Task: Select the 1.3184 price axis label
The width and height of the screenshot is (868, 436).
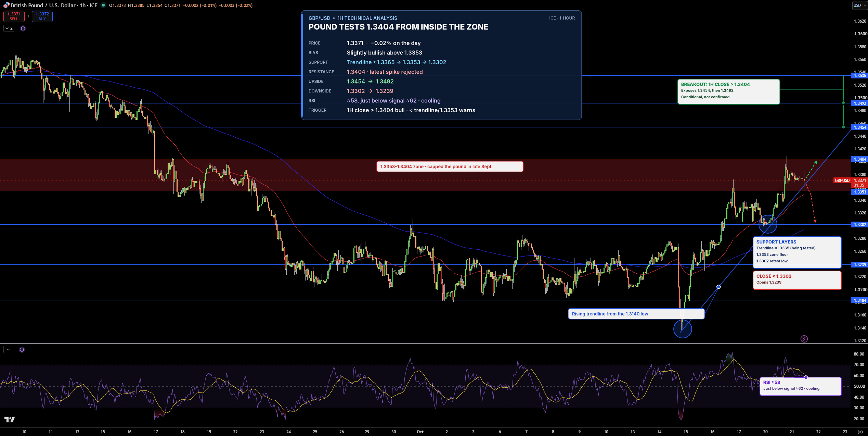Action: 859,300
